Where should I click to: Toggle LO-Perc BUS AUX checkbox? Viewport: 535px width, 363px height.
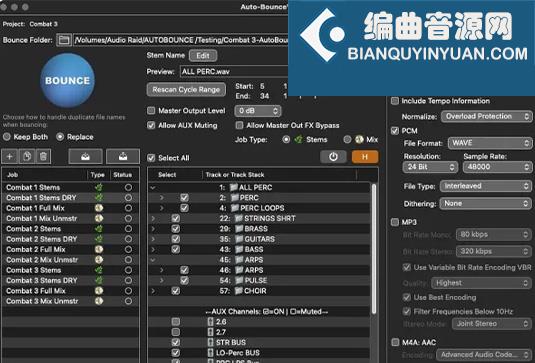click(x=175, y=353)
